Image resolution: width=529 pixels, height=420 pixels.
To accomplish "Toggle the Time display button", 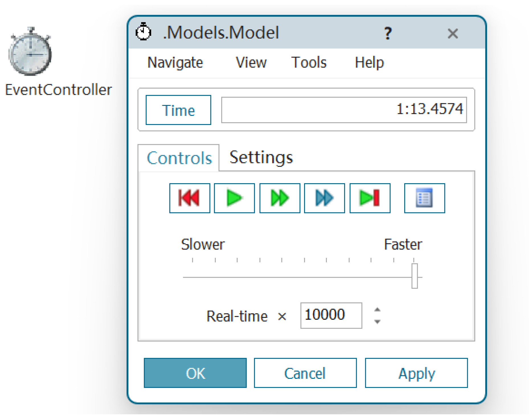I will pyautogui.click(x=178, y=110).
